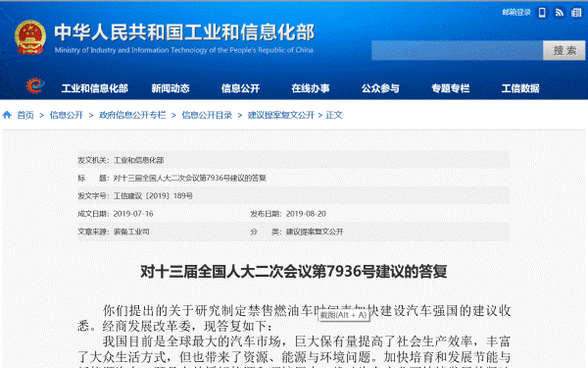588x368 pixels.
Task: Select 成文日期 2019-07-16 value
Action: coord(133,214)
